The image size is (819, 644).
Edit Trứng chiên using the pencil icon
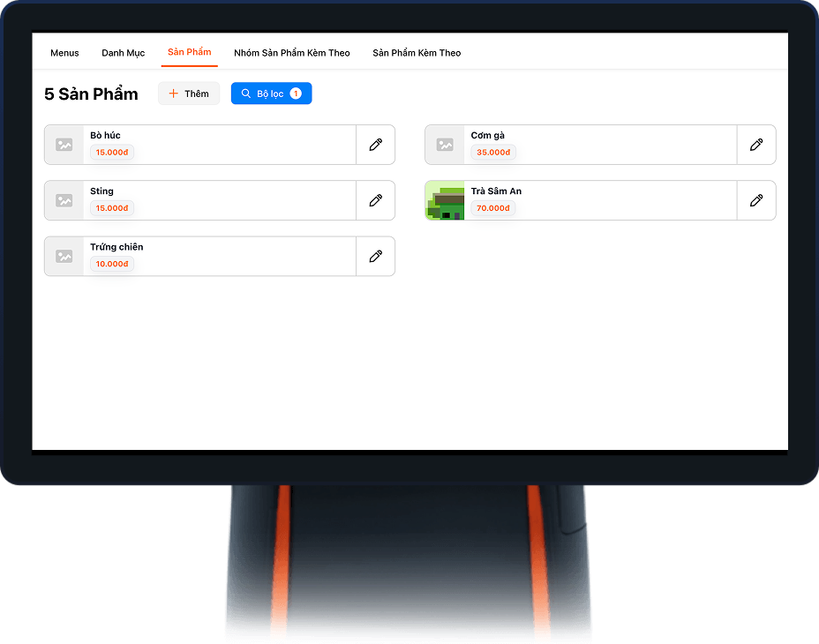[x=375, y=256]
